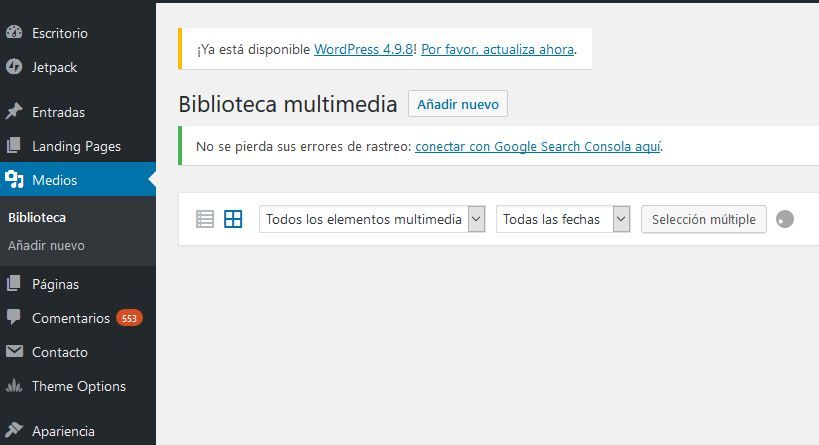Click the Medios camera-music icon

(14, 179)
